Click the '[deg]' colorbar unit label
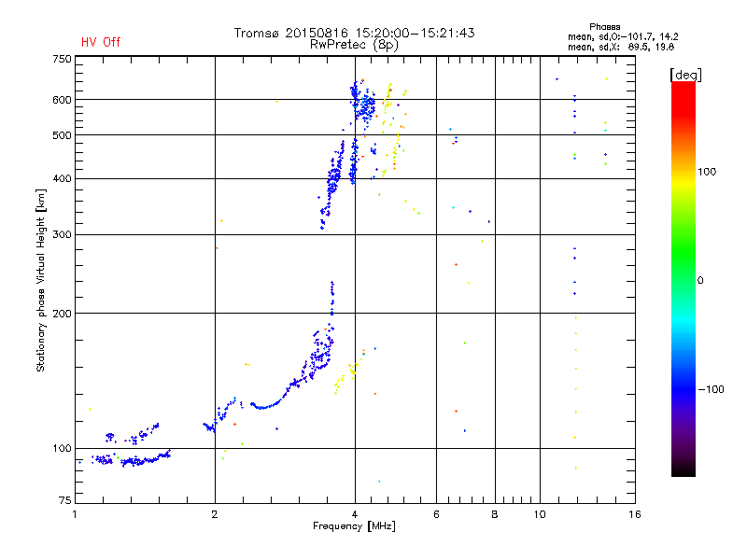Image resolution: width=747 pixels, height=560 pixels. (685, 75)
